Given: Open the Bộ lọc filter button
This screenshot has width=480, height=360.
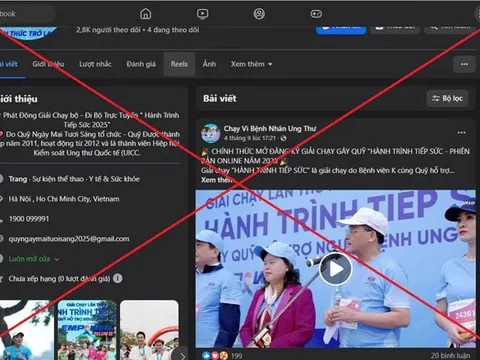Looking at the screenshot, I should [447, 98].
